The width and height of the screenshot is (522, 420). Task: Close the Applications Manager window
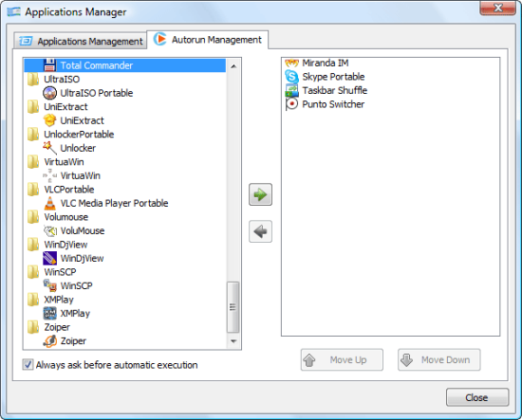point(497,8)
